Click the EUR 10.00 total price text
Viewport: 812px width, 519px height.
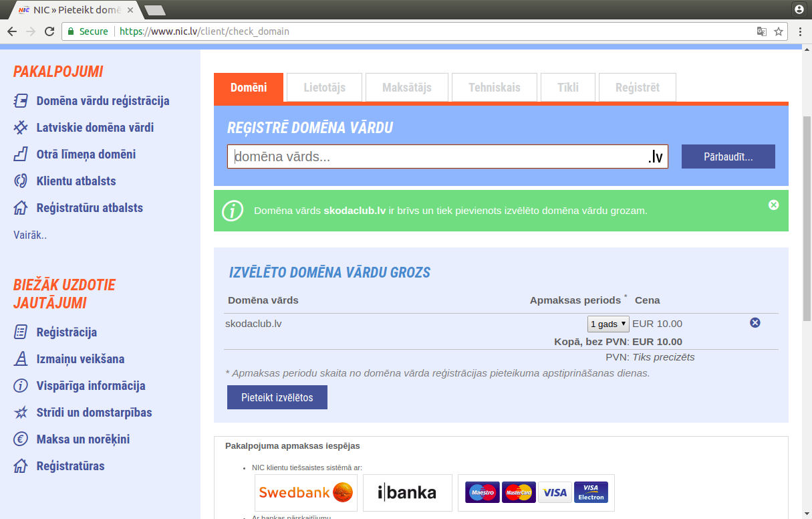click(658, 341)
